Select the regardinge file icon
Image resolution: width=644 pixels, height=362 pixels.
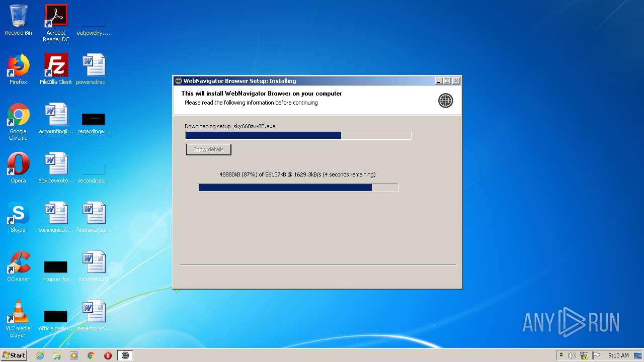[x=94, y=124]
